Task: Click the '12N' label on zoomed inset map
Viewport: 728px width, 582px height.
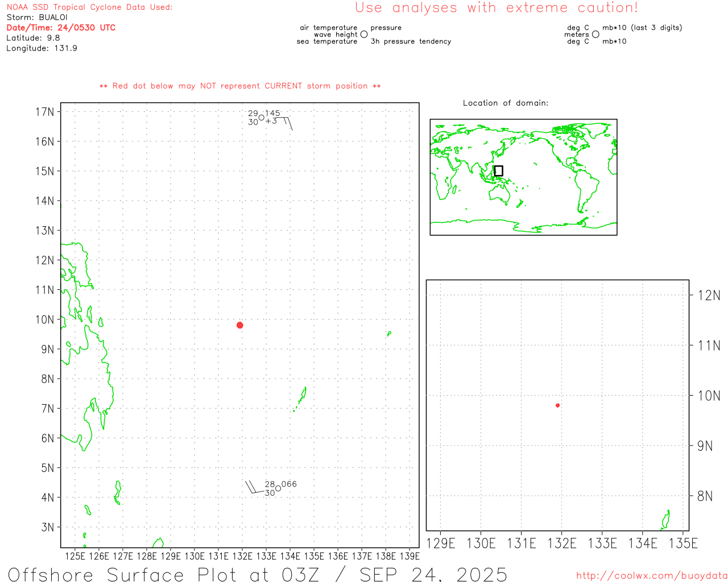Action: 709,296
